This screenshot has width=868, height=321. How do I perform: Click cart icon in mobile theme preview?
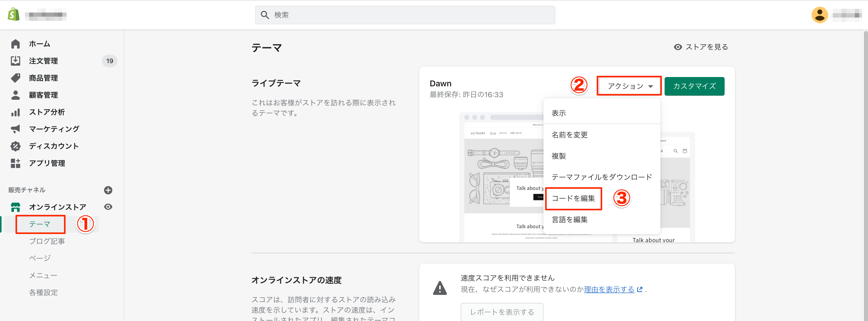tap(685, 151)
